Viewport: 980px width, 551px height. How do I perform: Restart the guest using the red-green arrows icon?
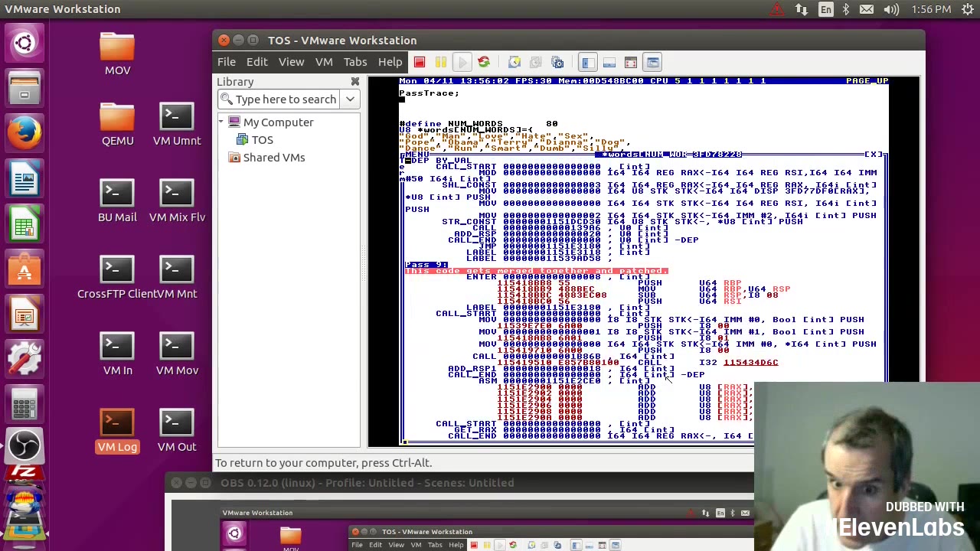[484, 62]
